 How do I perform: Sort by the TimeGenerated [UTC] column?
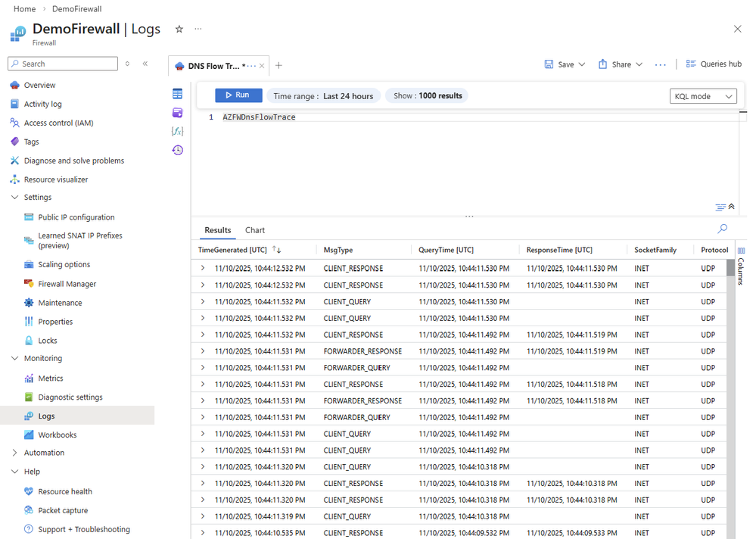point(232,250)
